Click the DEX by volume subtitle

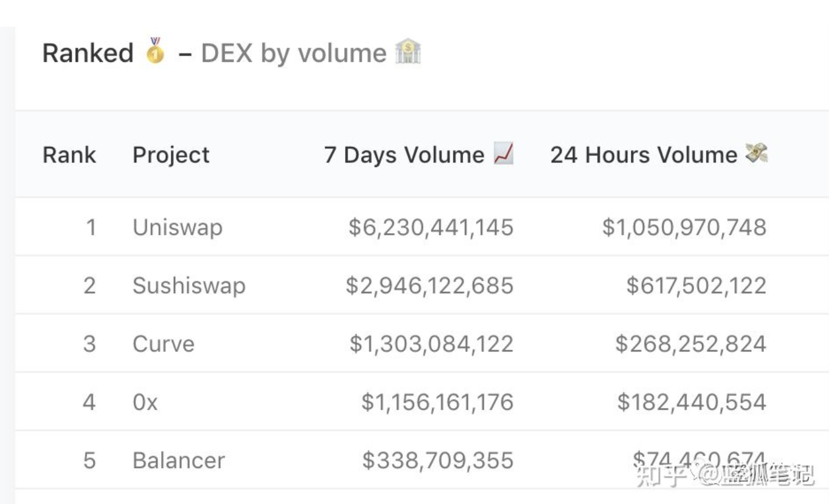pyautogui.click(x=294, y=53)
